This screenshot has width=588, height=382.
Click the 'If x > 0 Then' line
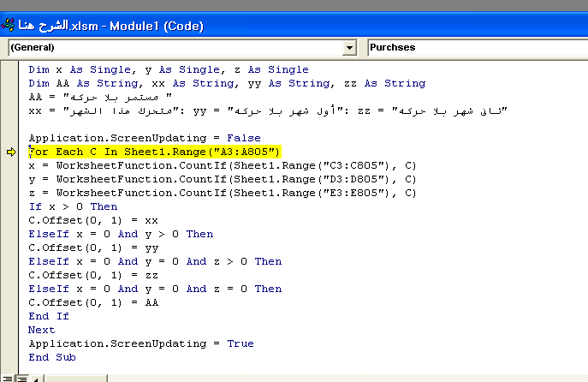(73, 206)
